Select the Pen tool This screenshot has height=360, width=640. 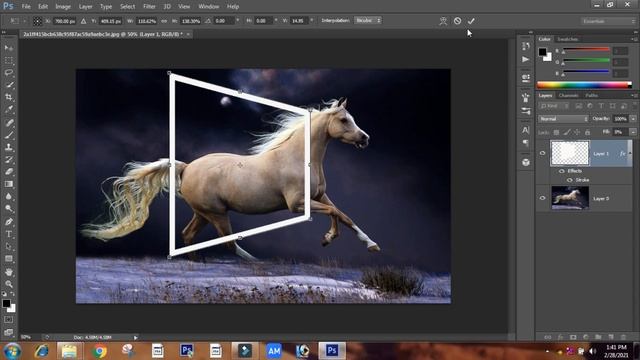[9, 222]
